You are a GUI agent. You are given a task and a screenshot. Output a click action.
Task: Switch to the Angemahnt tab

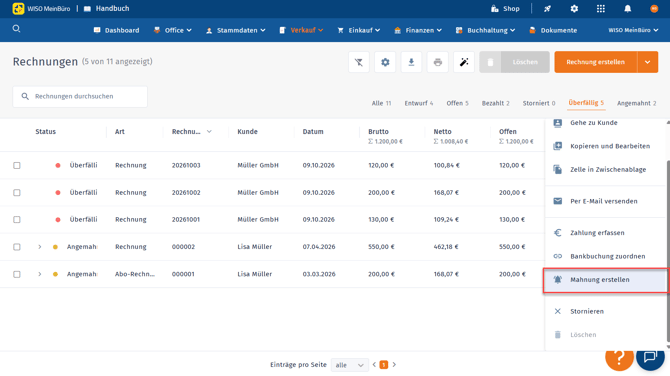tap(636, 103)
